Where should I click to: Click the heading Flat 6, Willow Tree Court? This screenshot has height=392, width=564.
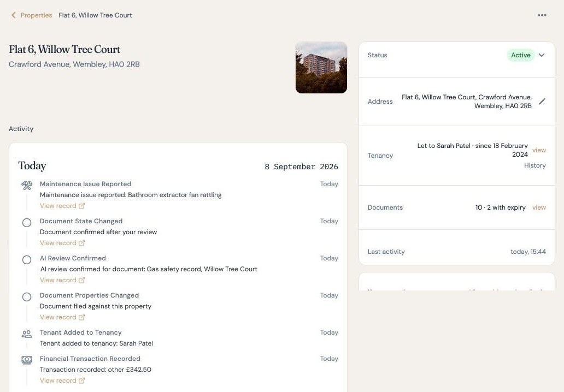click(64, 49)
